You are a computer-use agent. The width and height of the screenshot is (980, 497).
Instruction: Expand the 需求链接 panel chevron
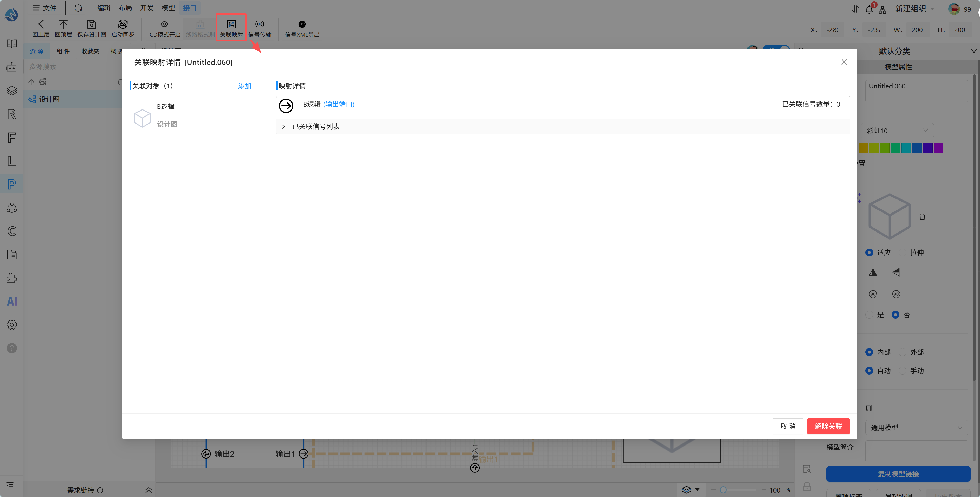tap(148, 490)
